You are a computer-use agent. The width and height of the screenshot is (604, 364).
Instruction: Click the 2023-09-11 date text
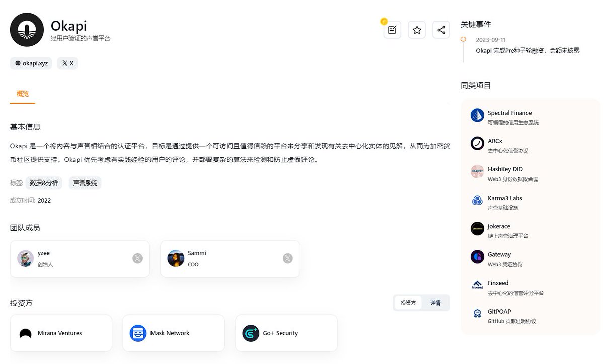490,40
